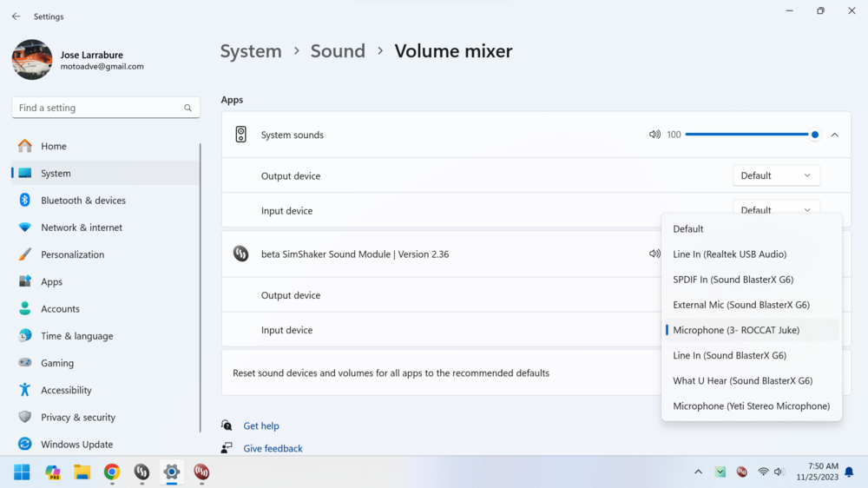Pick What U Hear (Sound BlasterX G6)
The height and width of the screenshot is (488, 868).
point(742,380)
